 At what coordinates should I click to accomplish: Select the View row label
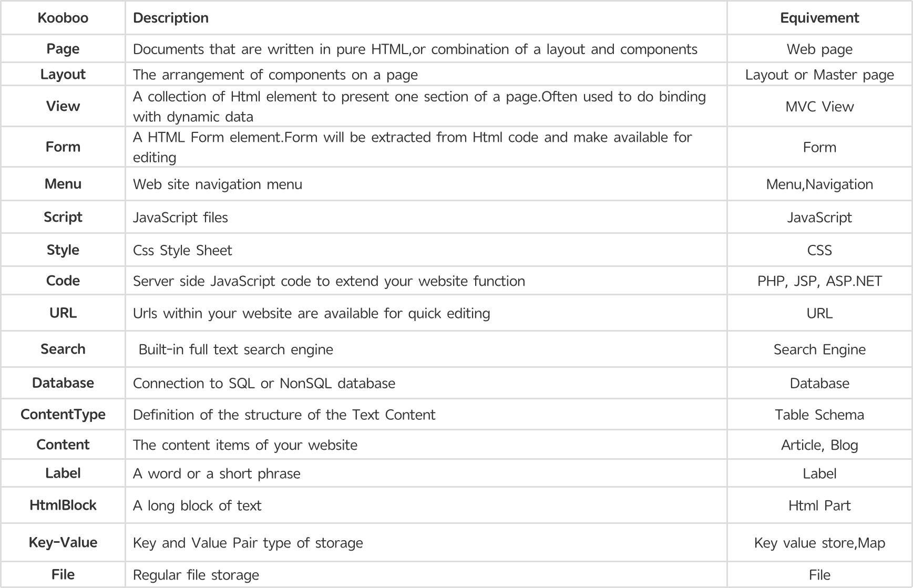click(63, 106)
